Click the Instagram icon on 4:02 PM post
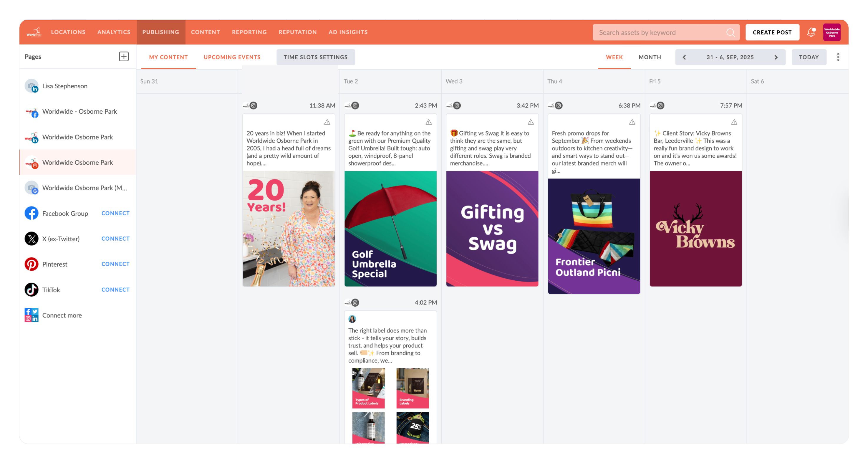868x463 pixels. click(x=355, y=302)
